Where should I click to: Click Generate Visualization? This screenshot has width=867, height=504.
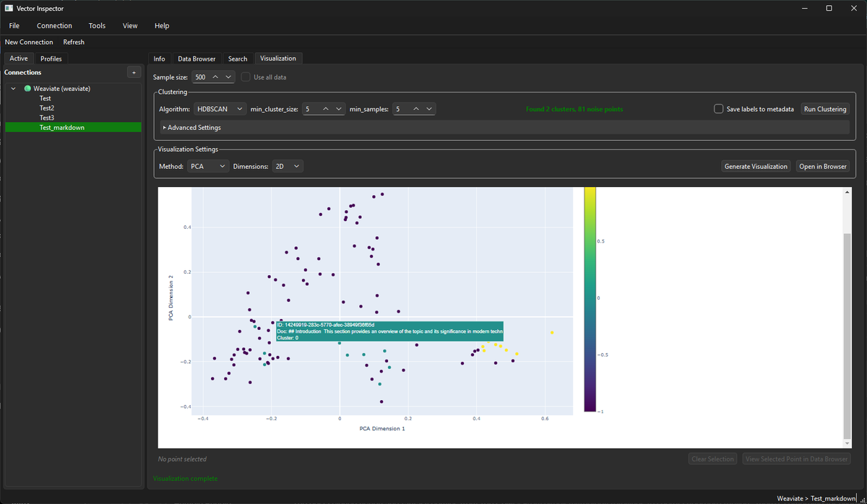tap(756, 166)
